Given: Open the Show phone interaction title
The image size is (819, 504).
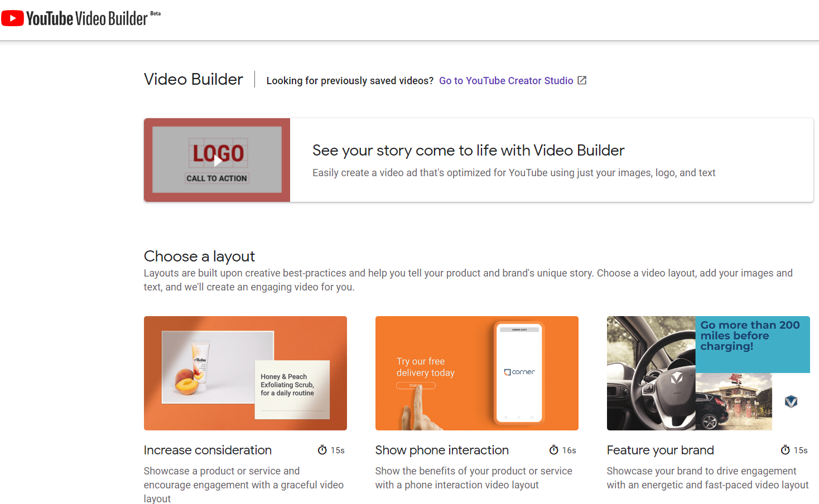Looking at the screenshot, I should click(442, 450).
